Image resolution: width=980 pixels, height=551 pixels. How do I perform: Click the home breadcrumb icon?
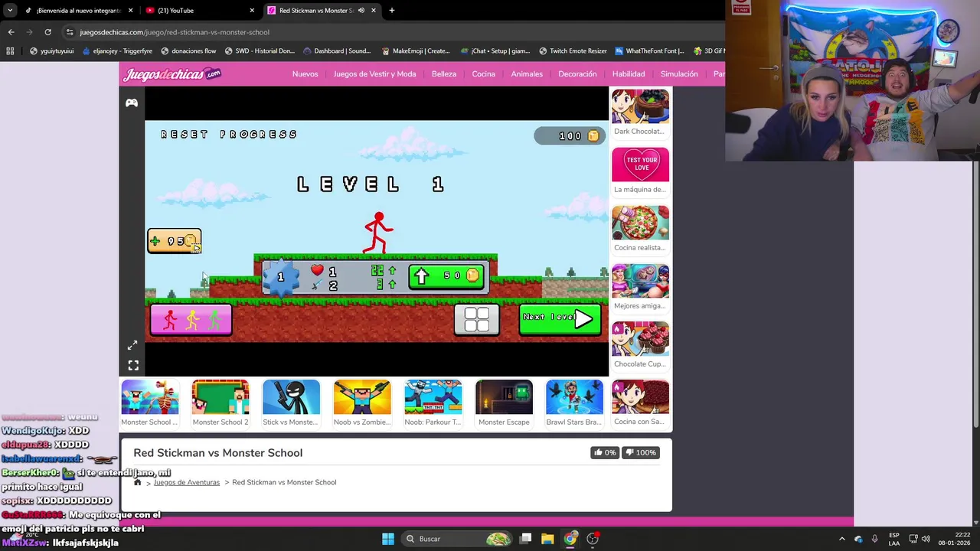tap(138, 482)
